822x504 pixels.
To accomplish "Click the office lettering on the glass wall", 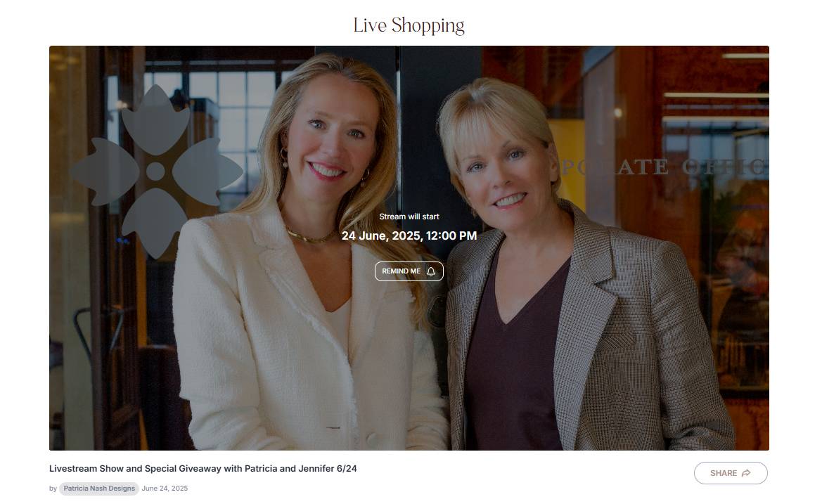I will click(x=663, y=167).
